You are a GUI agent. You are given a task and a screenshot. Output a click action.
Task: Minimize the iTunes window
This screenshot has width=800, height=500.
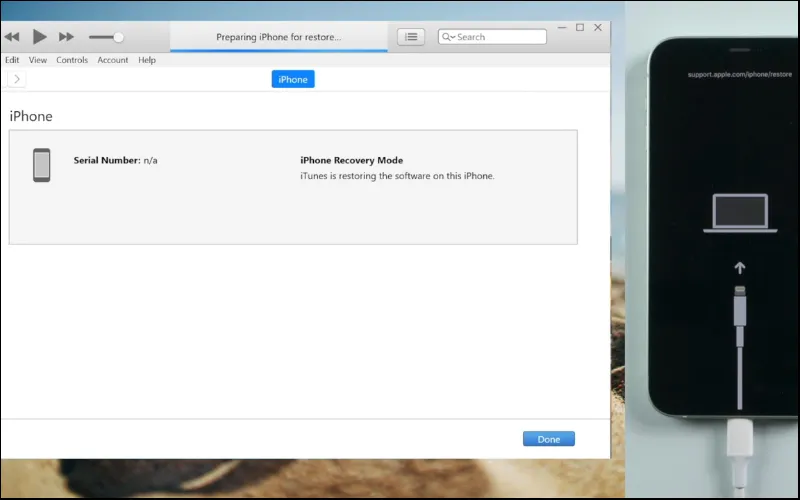[x=562, y=28]
